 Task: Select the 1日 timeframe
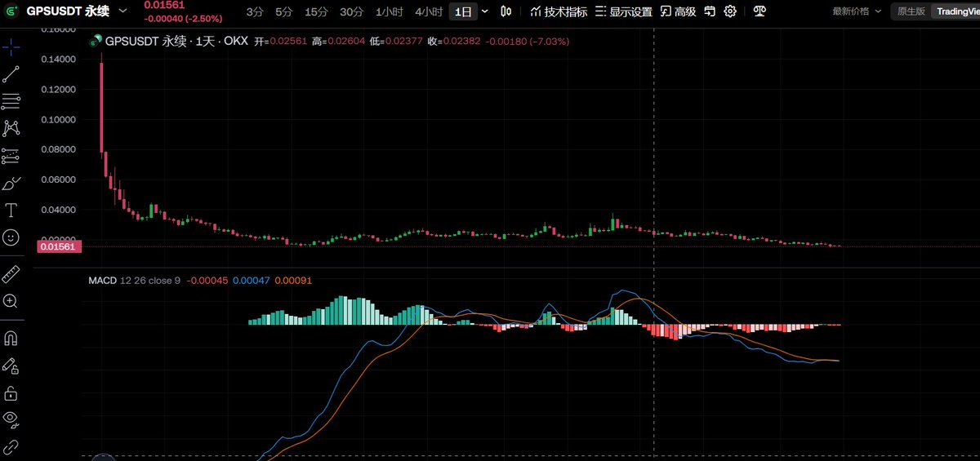point(463,11)
